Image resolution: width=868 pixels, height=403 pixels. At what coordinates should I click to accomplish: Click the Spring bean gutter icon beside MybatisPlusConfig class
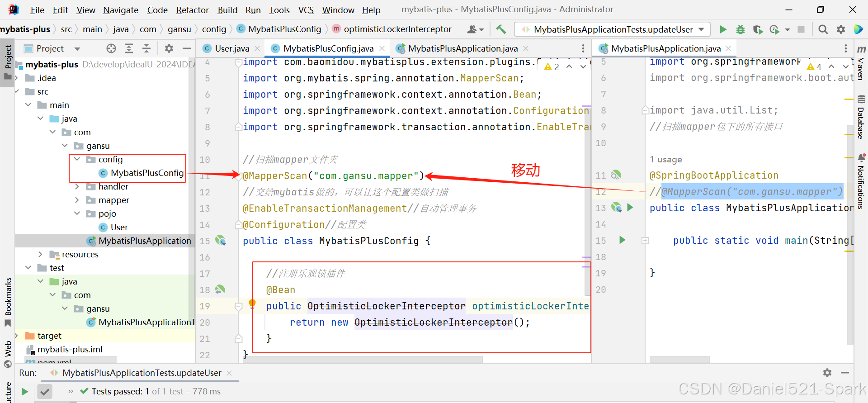tap(221, 241)
